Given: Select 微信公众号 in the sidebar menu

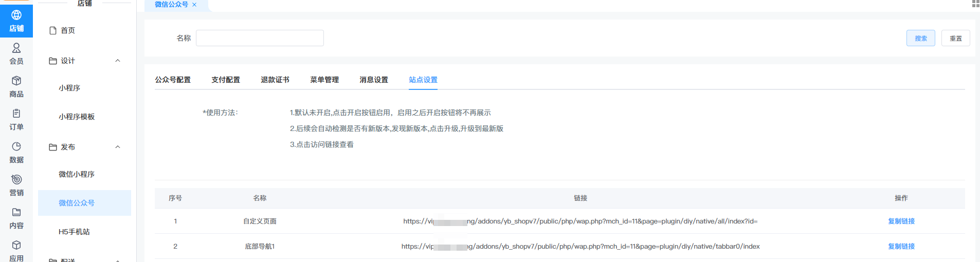Looking at the screenshot, I should point(84,203).
